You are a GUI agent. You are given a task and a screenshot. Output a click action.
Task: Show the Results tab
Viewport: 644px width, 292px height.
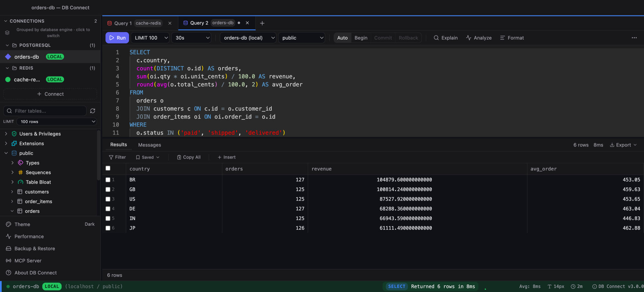pyautogui.click(x=118, y=145)
